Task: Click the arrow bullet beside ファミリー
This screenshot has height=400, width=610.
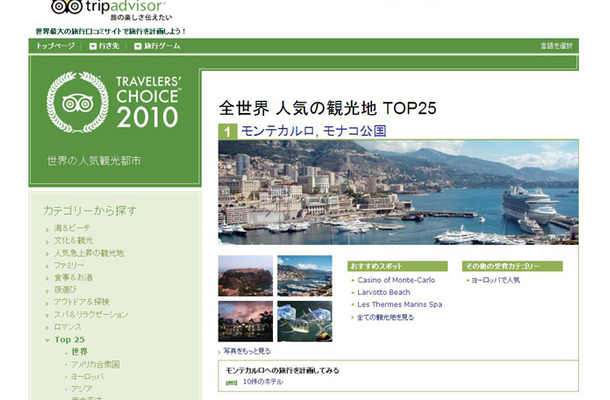Action: click(x=47, y=267)
